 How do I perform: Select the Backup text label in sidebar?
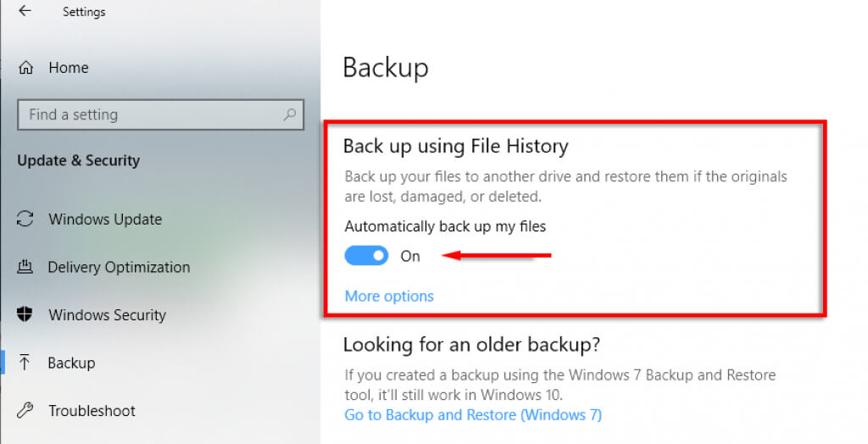71,363
